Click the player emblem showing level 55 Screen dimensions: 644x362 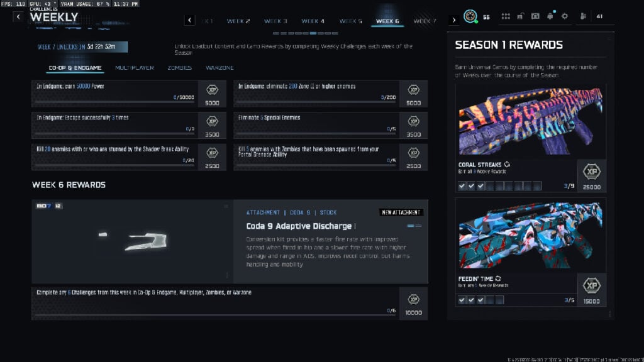click(470, 16)
